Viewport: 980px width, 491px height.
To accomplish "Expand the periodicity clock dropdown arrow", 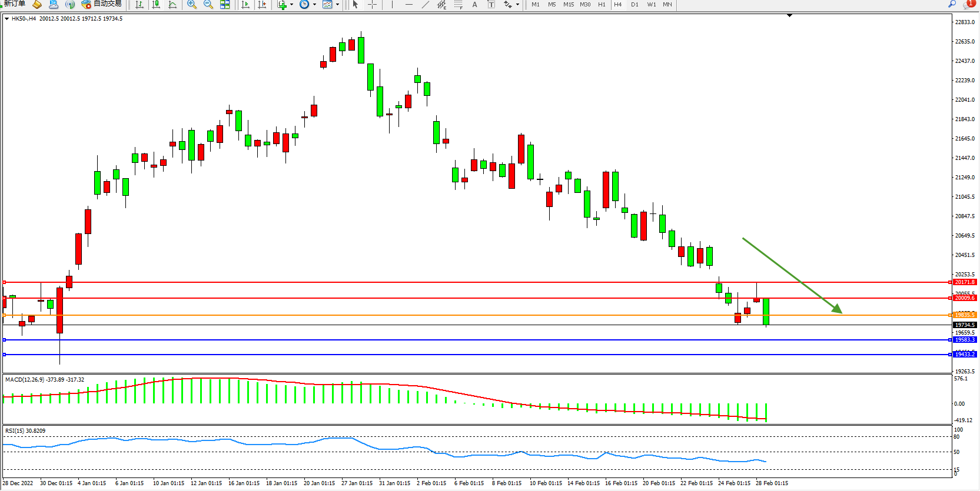I will 314,5.
